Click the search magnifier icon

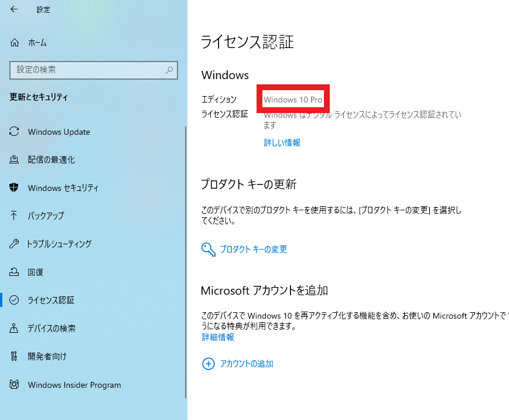pyautogui.click(x=169, y=70)
